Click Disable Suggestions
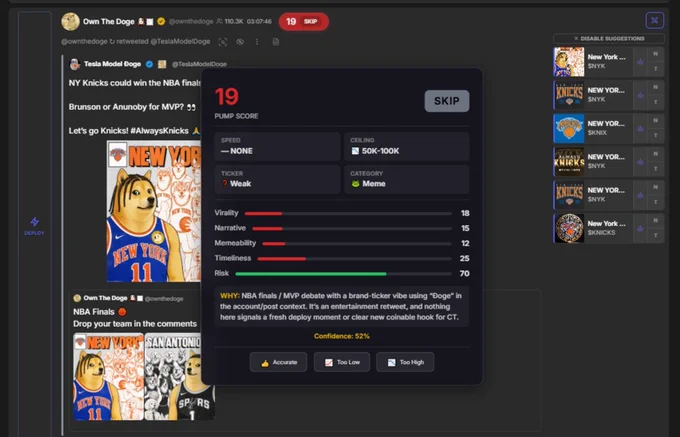Image resolution: width=680 pixels, height=437 pixels. tap(609, 39)
